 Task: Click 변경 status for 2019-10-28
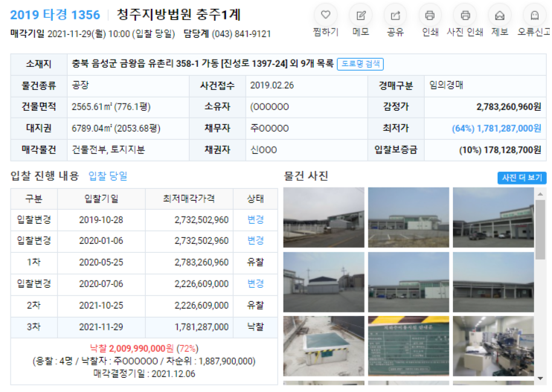(x=256, y=220)
